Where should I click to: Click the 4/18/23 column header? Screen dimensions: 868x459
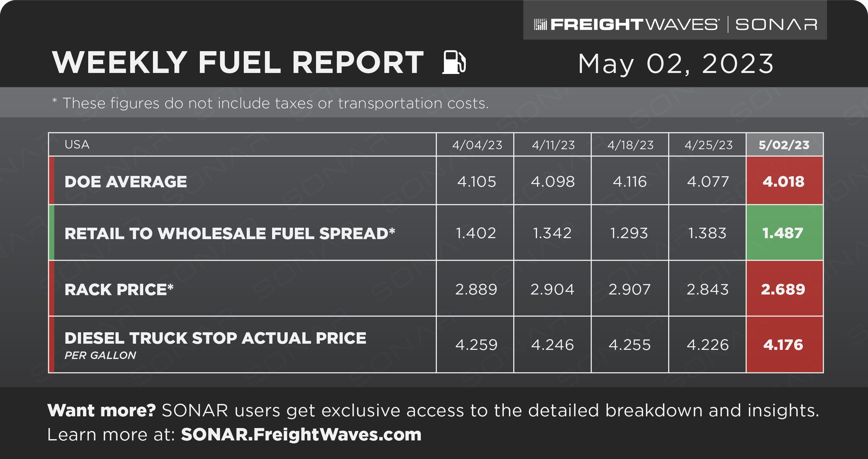point(630,145)
